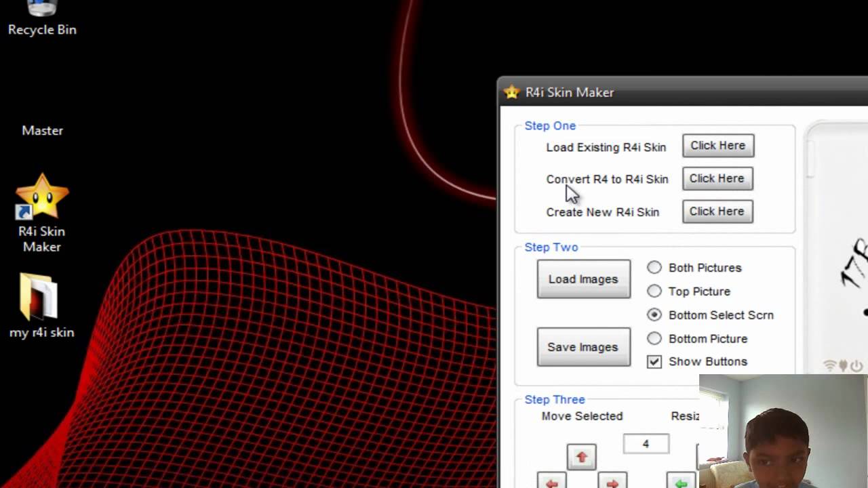This screenshot has width=868, height=488.
Task: Click the Step Two group heading
Action: point(551,247)
